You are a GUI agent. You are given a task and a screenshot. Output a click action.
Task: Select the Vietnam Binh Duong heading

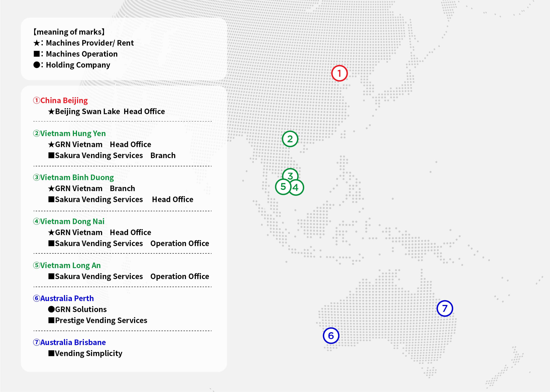coord(74,177)
